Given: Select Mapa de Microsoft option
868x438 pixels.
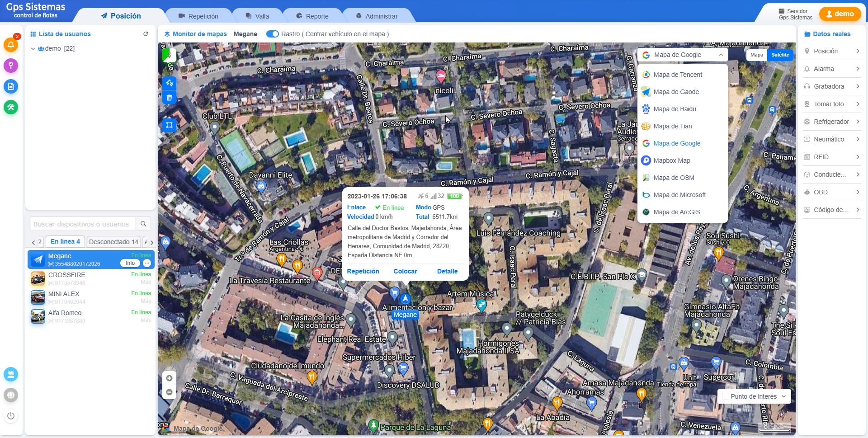Looking at the screenshot, I should click(x=682, y=195).
